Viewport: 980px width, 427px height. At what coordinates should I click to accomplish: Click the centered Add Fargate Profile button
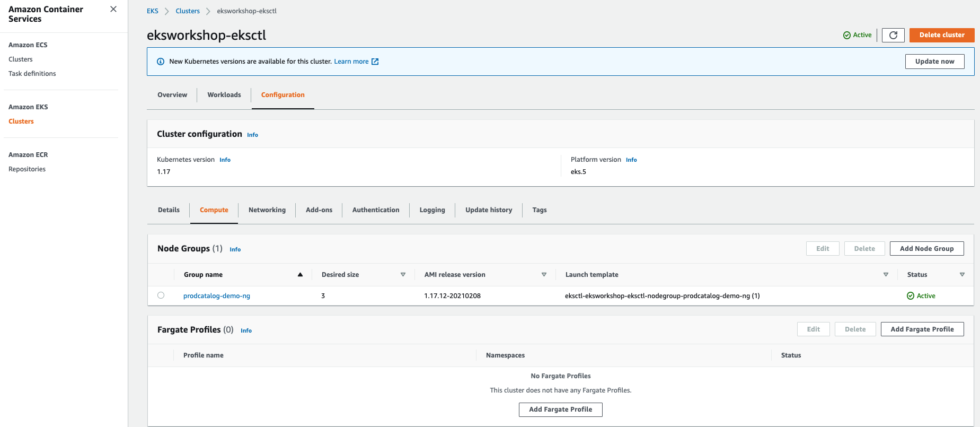(x=561, y=409)
